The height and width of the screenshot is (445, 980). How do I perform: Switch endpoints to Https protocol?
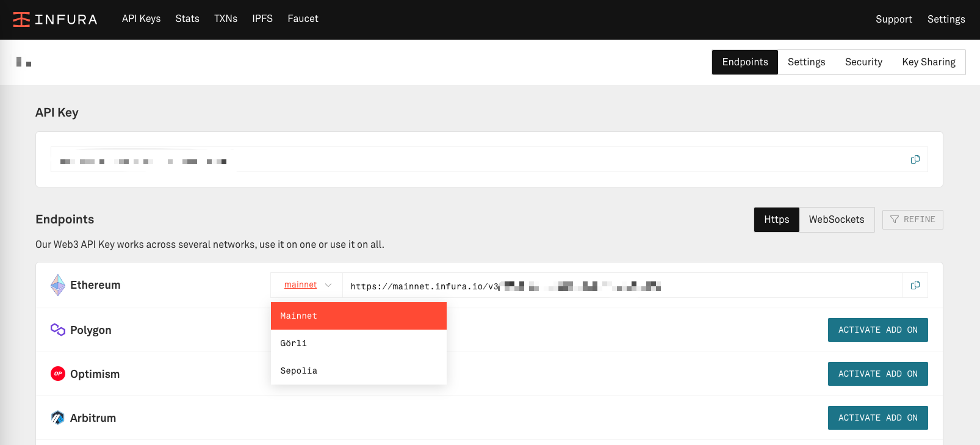pos(776,220)
